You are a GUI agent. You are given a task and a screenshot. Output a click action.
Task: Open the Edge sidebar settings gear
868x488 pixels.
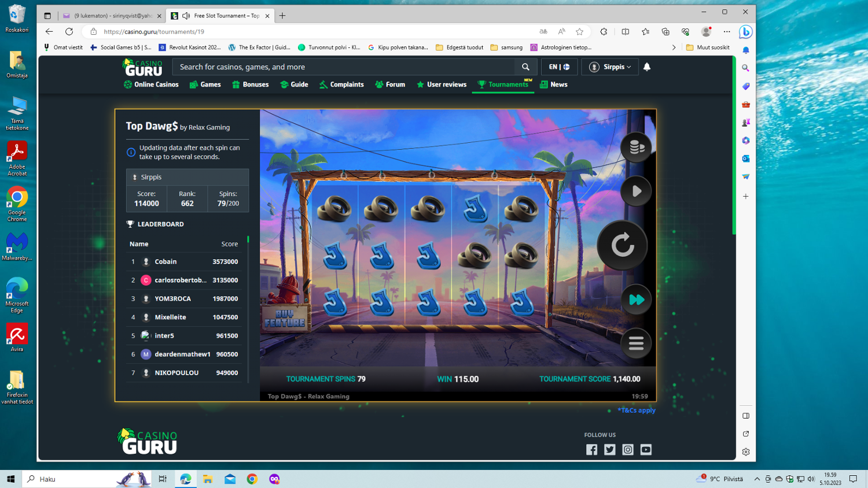(x=746, y=452)
